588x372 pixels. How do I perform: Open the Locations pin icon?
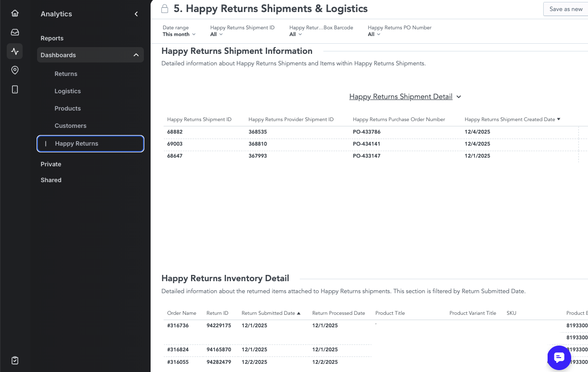(15, 70)
